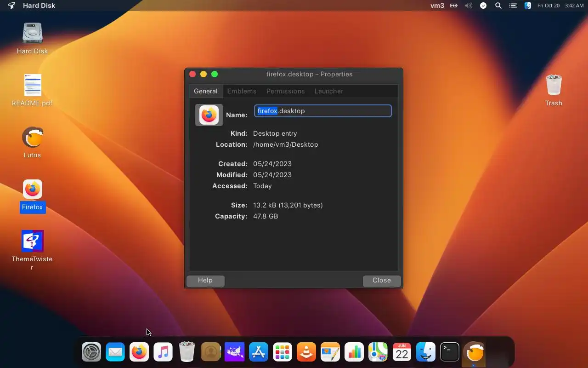Image resolution: width=588 pixels, height=368 pixels.
Task: Open the App Store in dock
Action: tap(259, 353)
